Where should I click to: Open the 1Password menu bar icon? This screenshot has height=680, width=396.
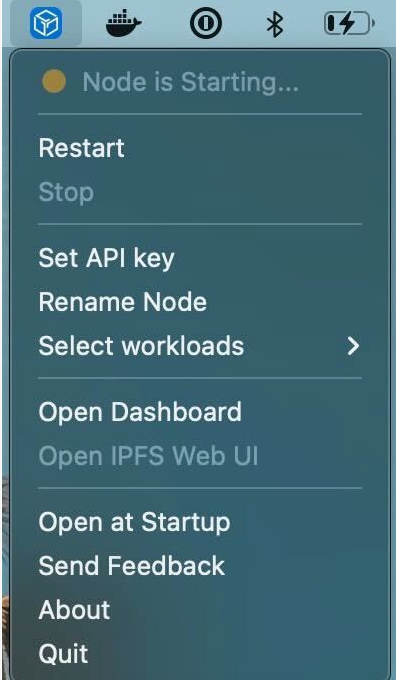tap(206, 23)
